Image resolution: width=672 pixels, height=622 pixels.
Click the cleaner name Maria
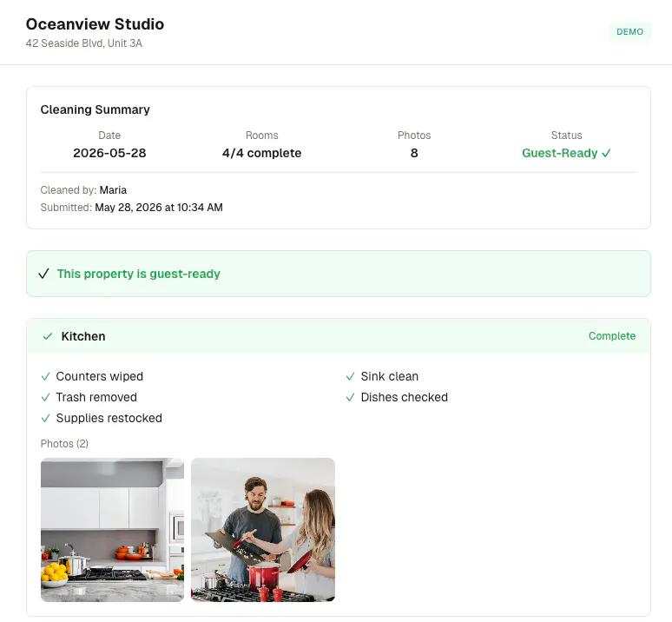pyautogui.click(x=113, y=190)
